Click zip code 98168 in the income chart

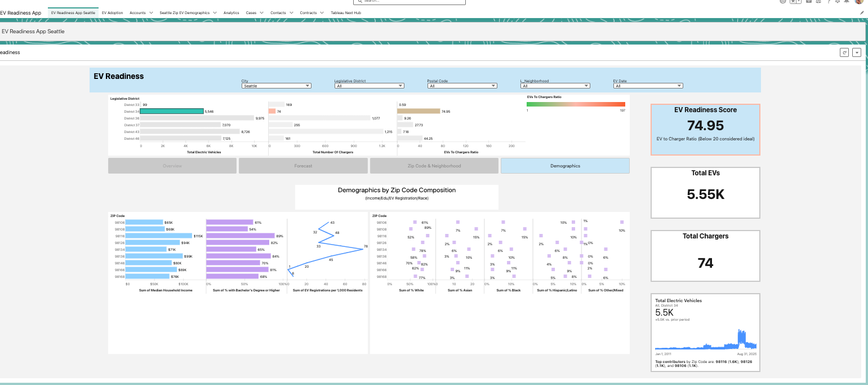119,277
